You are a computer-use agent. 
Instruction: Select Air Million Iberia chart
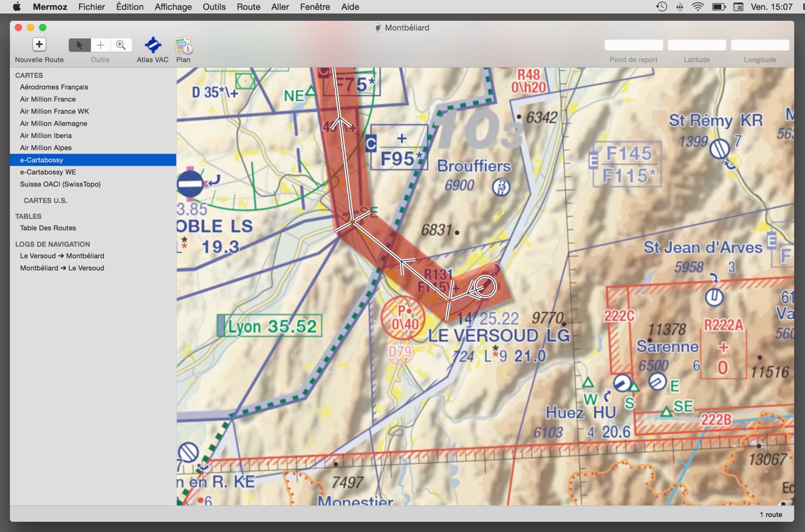93,135
